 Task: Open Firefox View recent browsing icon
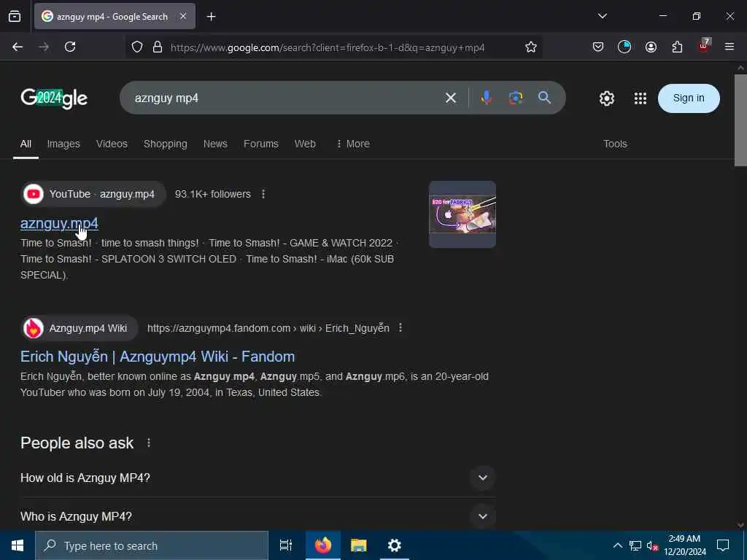pyautogui.click(x=15, y=17)
